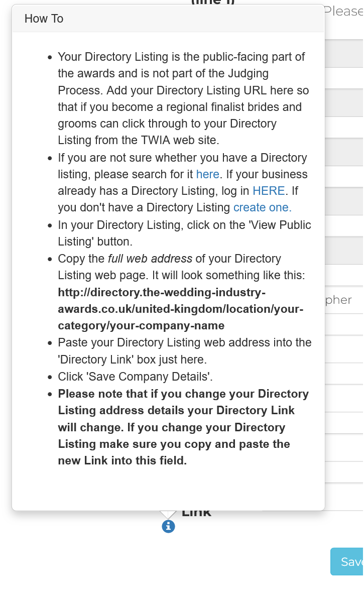The width and height of the screenshot is (364, 601).
Task: Click the "How To" popover header
Action: [168, 19]
